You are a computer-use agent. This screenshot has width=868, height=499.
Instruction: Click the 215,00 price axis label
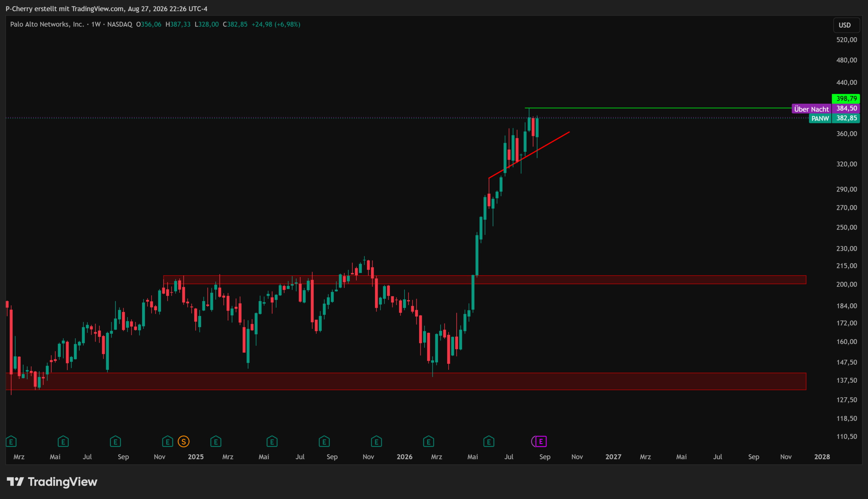point(846,266)
